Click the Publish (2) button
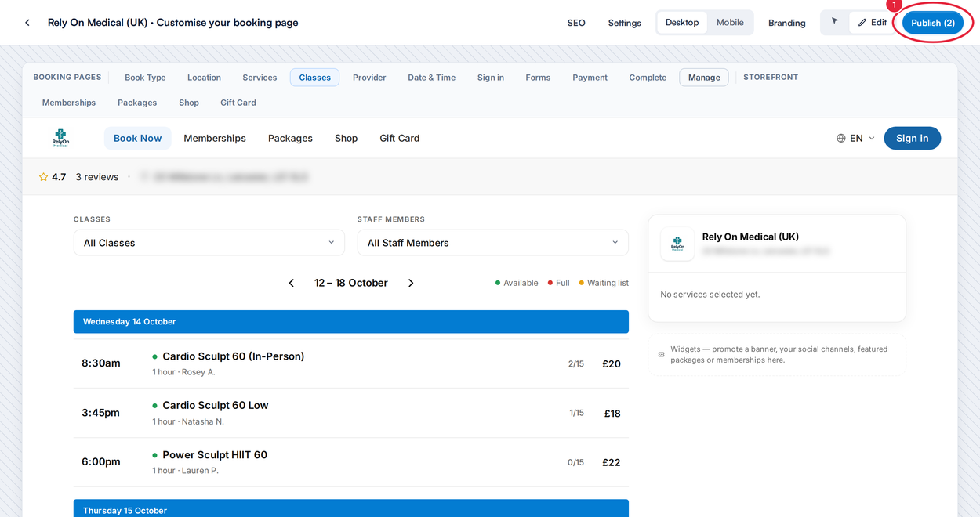This screenshot has height=517, width=980. click(933, 23)
